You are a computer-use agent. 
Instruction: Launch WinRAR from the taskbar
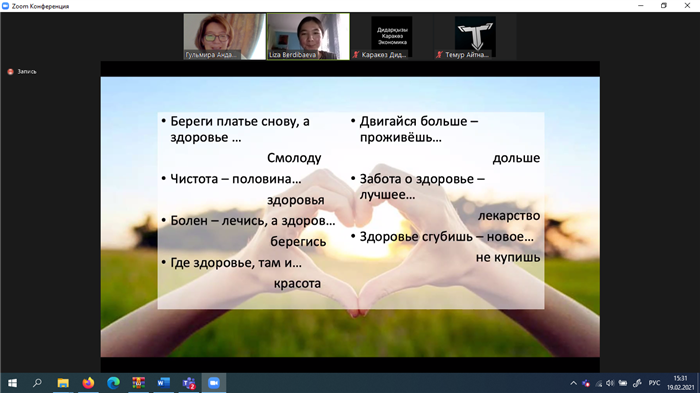coord(138,383)
